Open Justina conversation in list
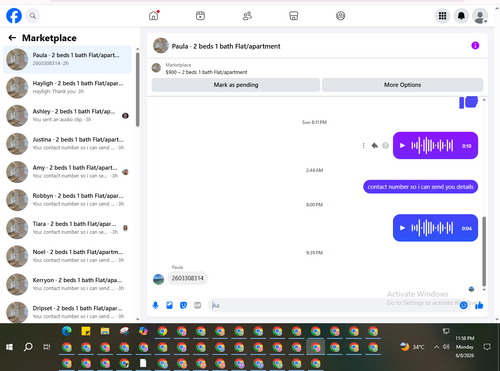Viewport: 500px width, 371px height. (x=68, y=144)
